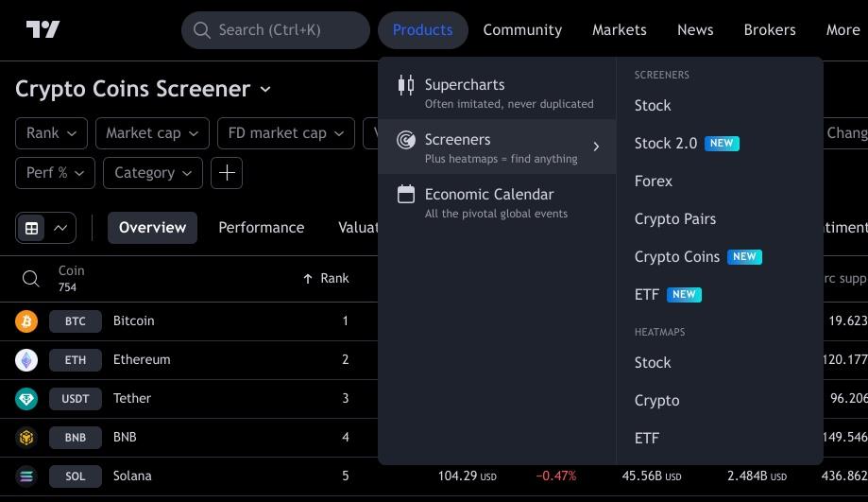Click the USDT ticker badge
The width and height of the screenshot is (868, 502).
pyautogui.click(x=76, y=399)
